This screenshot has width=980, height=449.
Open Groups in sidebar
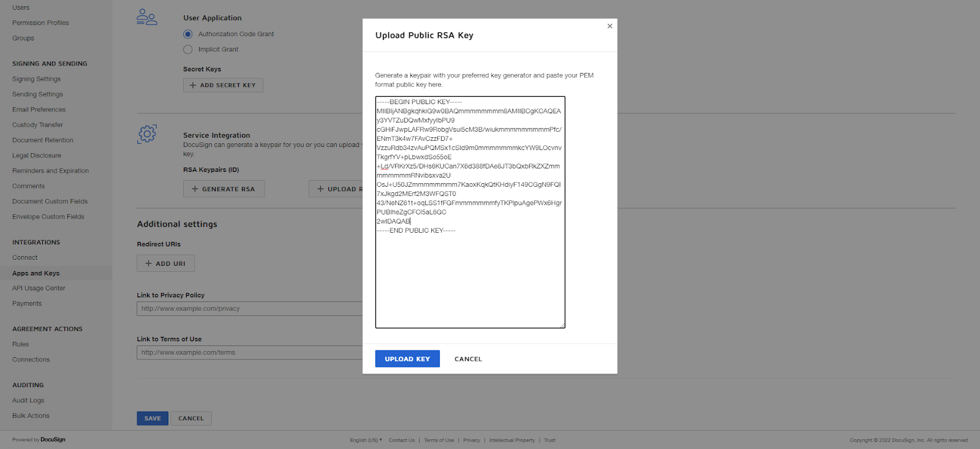coord(23,38)
